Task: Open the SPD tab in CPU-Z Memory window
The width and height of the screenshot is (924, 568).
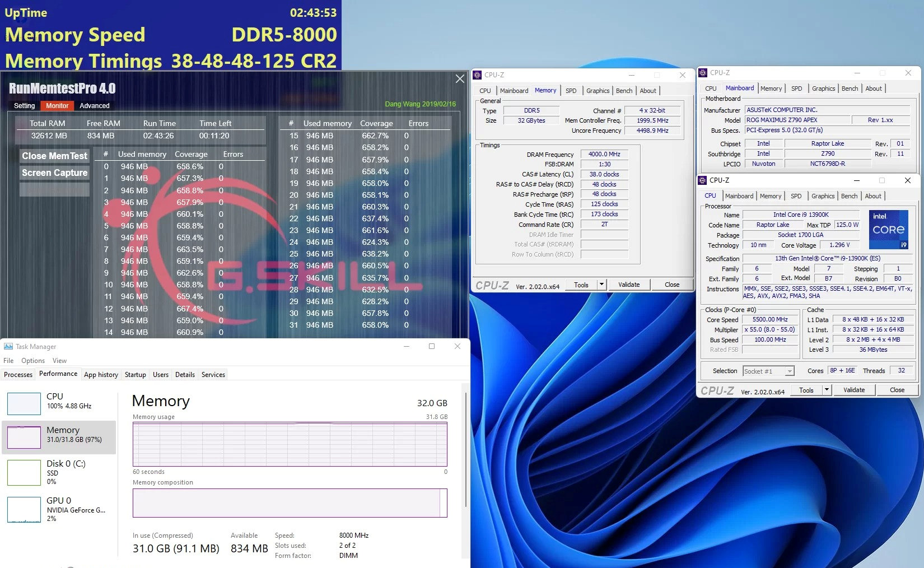Action: (x=571, y=91)
